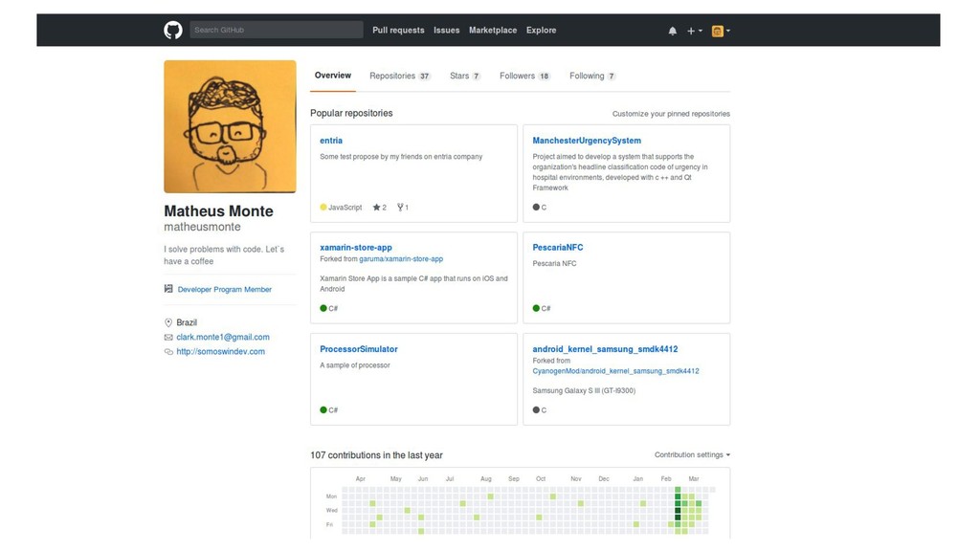Open Marketplace in top navigation
Viewport: 980px width, 551px height.
point(493,30)
